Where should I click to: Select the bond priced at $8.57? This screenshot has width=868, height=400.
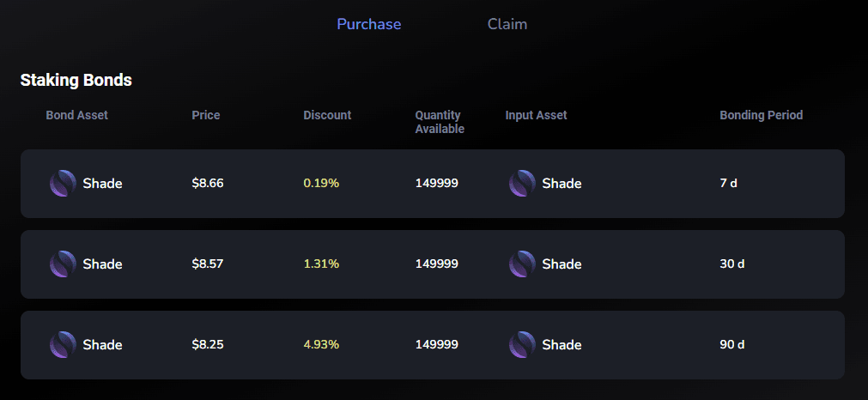point(433,264)
